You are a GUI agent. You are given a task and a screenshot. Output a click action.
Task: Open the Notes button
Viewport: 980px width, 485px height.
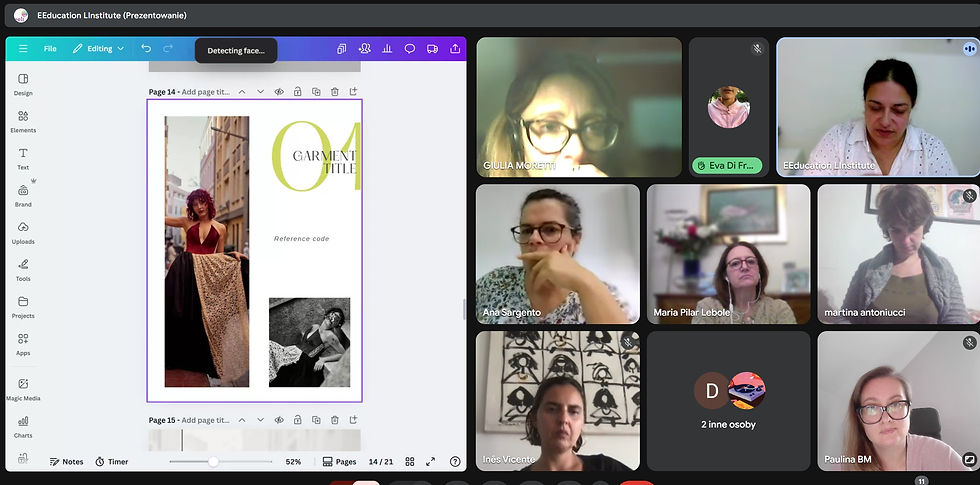click(x=66, y=462)
